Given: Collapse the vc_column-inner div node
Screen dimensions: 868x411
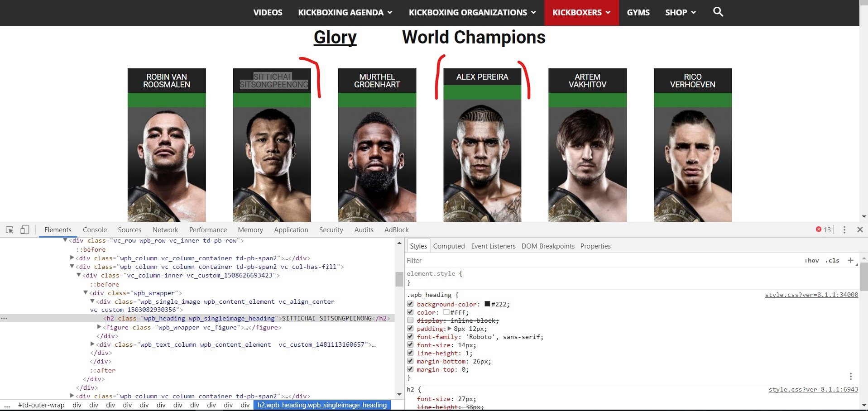Looking at the screenshot, I should (x=79, y=275).
